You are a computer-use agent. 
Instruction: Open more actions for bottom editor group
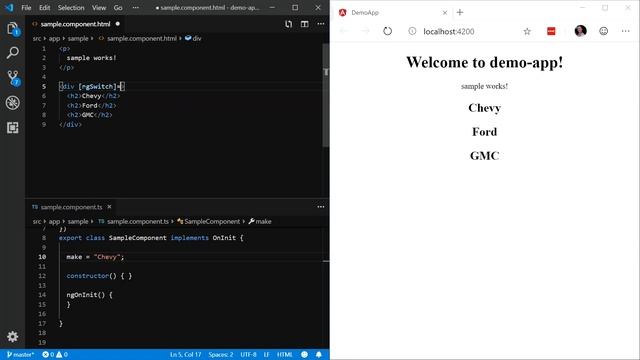[321, 207]
